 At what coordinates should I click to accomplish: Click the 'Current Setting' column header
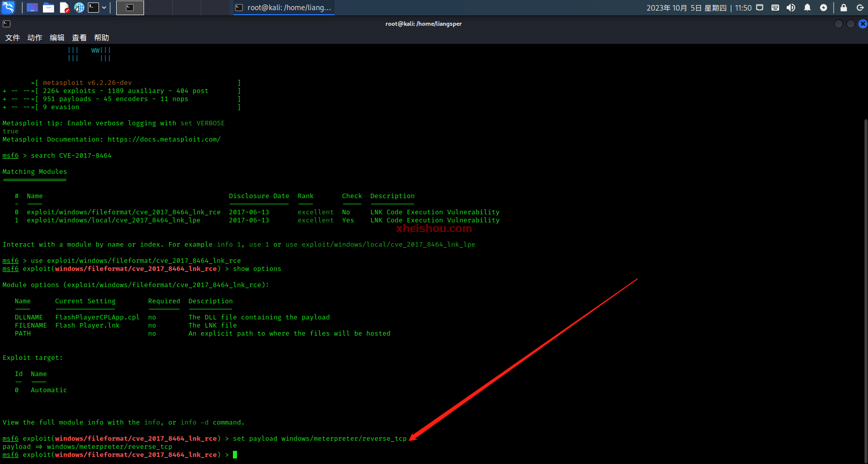pos(85,301)
